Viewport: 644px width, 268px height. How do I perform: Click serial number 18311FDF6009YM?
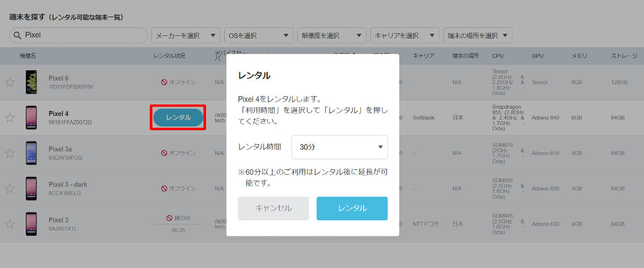coord(71,87)
